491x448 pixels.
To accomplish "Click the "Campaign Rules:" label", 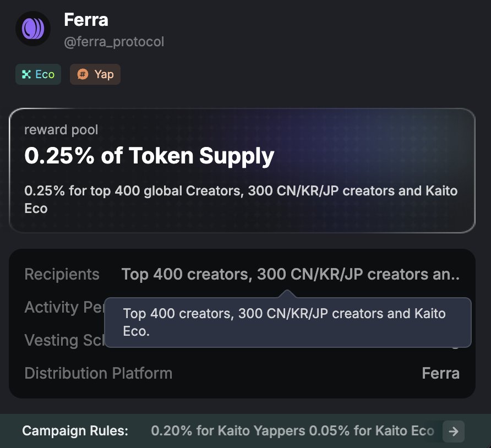I will click(75, 431).
